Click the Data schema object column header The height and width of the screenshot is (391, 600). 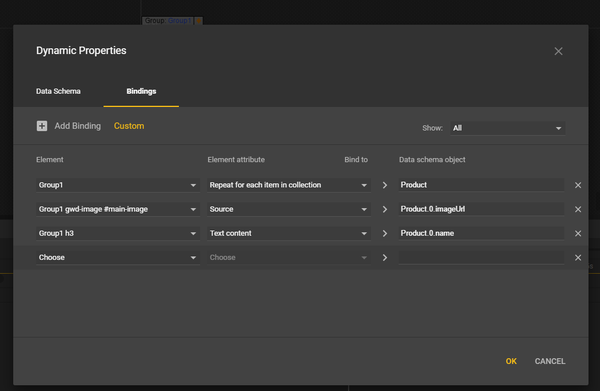432,160
